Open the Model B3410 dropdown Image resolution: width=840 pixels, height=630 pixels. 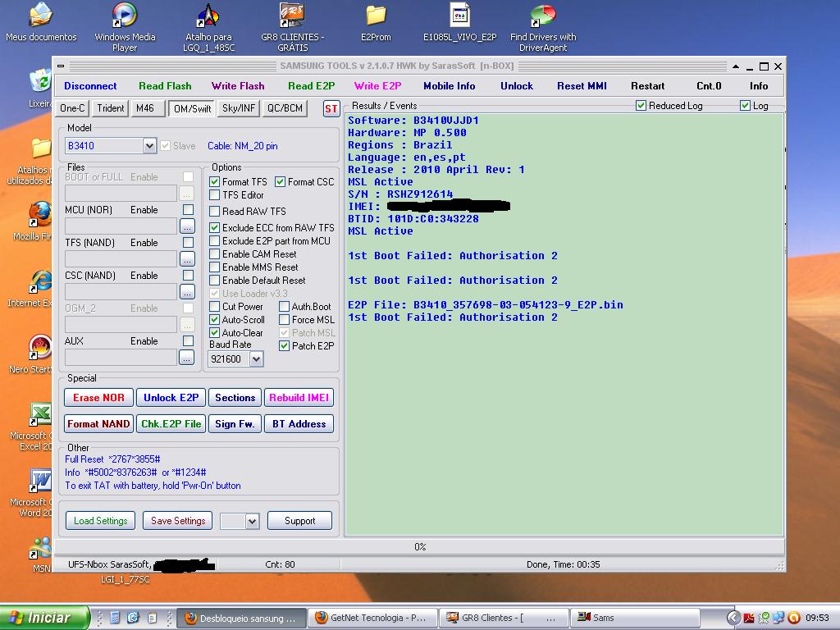click(149, 146)
